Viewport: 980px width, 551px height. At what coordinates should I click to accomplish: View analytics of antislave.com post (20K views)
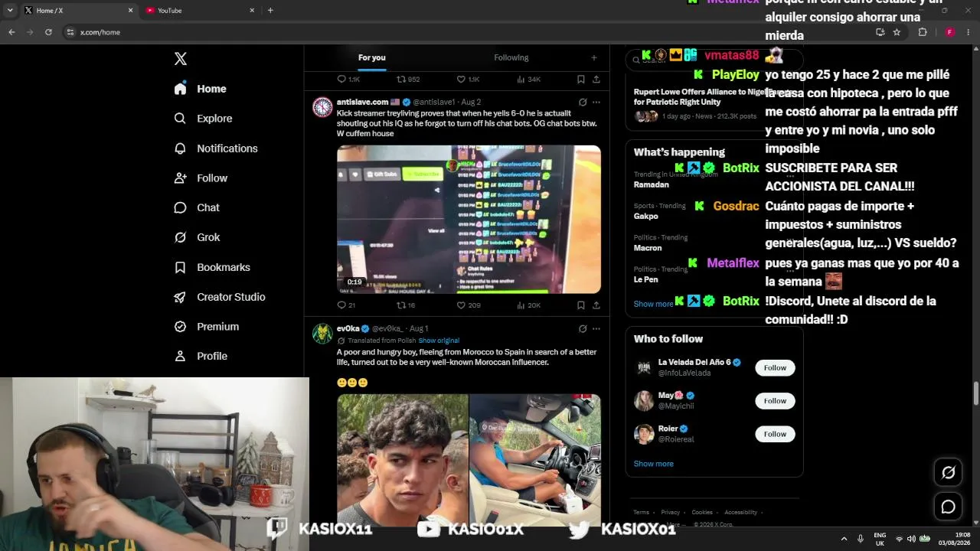528,305
